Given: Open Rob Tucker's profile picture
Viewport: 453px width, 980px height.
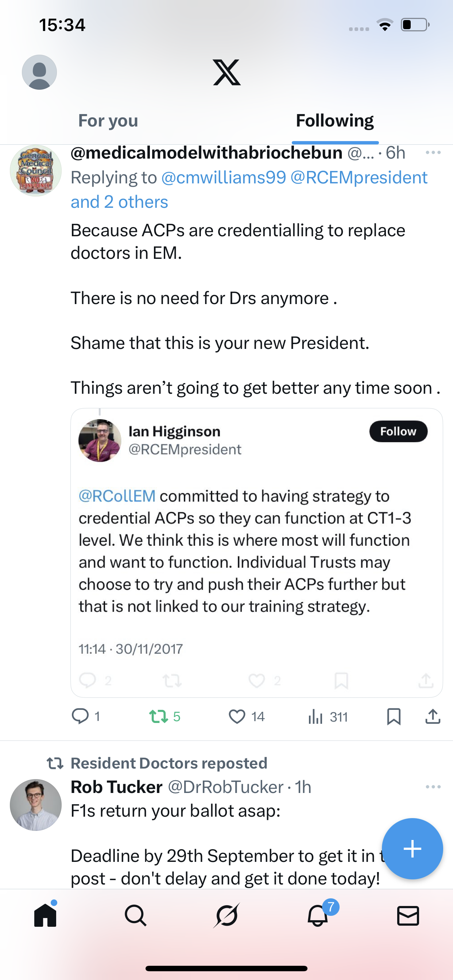Looking at the screenshot, I should (36, 805).
